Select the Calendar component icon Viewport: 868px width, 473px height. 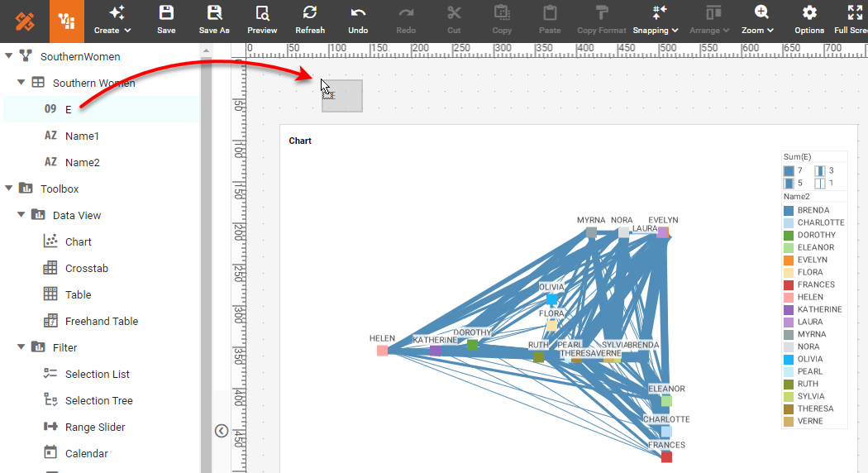[50, 452]
